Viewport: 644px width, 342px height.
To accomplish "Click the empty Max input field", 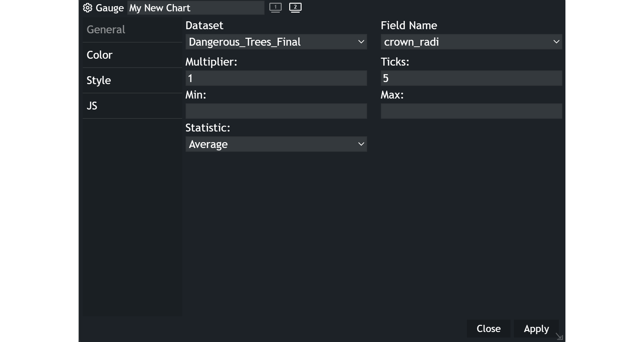I will click(x=471, y=111).
